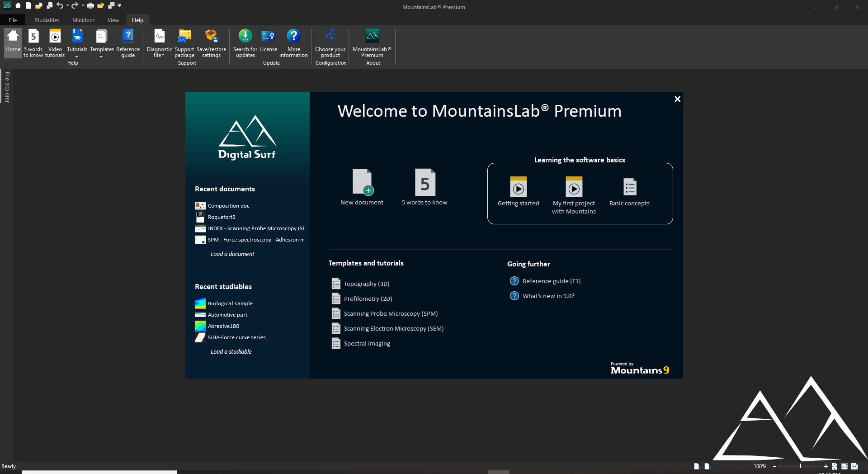Click fit page width icon in status bar
Viewport: 868px width, 474px height.
(x=844, y=466)
